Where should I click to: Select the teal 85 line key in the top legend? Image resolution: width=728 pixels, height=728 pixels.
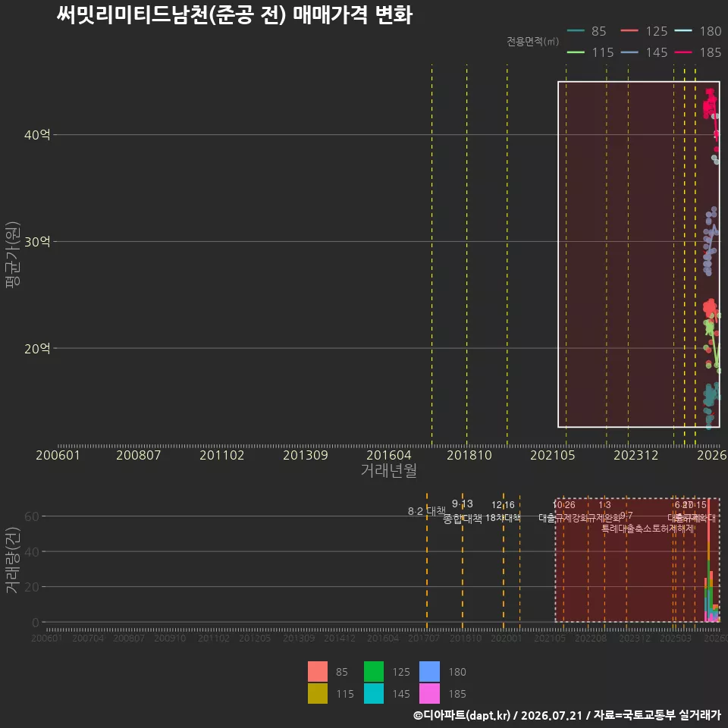pyautogui.click(x=576, y=31)
